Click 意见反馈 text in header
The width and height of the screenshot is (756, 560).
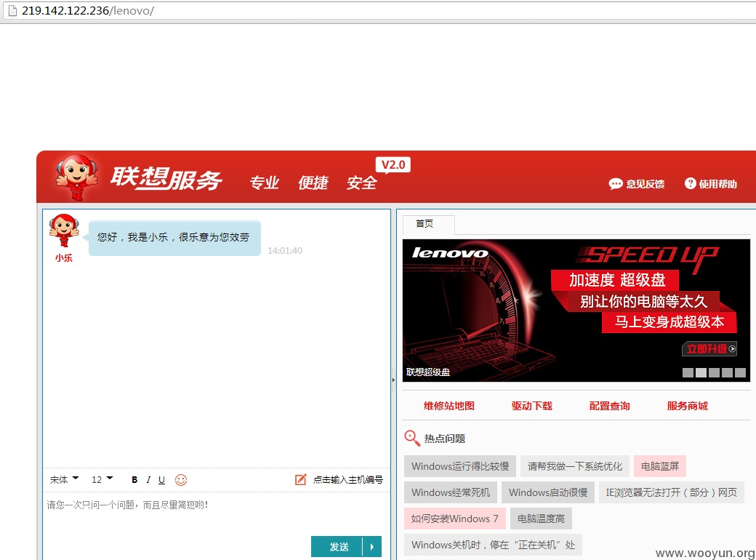[645, 184]
